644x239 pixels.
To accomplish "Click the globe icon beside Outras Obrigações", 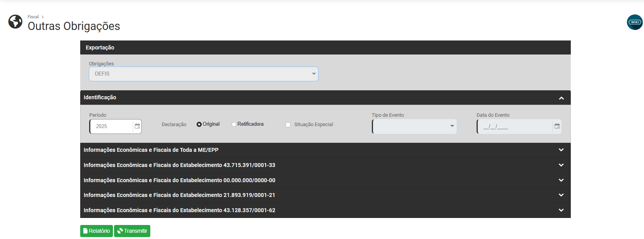I will (16, 22).
